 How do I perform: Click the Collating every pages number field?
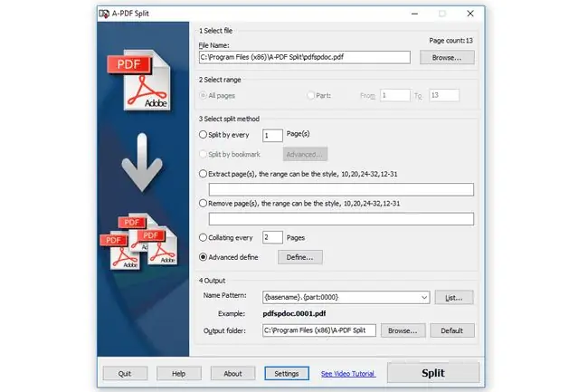tap(272, 237)
